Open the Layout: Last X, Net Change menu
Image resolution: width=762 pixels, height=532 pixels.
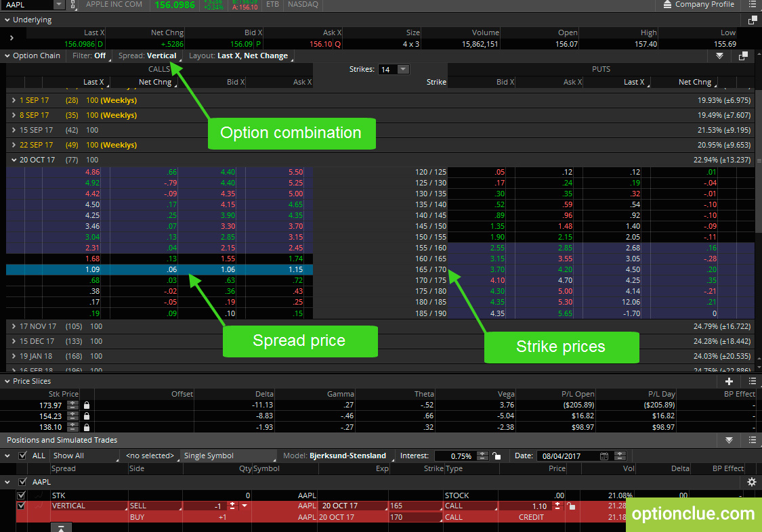tap(240, 56)
